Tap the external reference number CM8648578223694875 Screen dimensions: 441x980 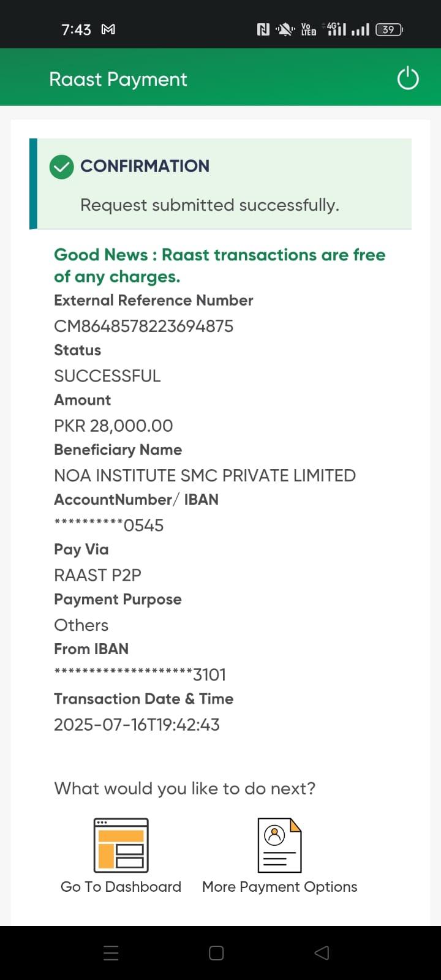click(144, 326)
